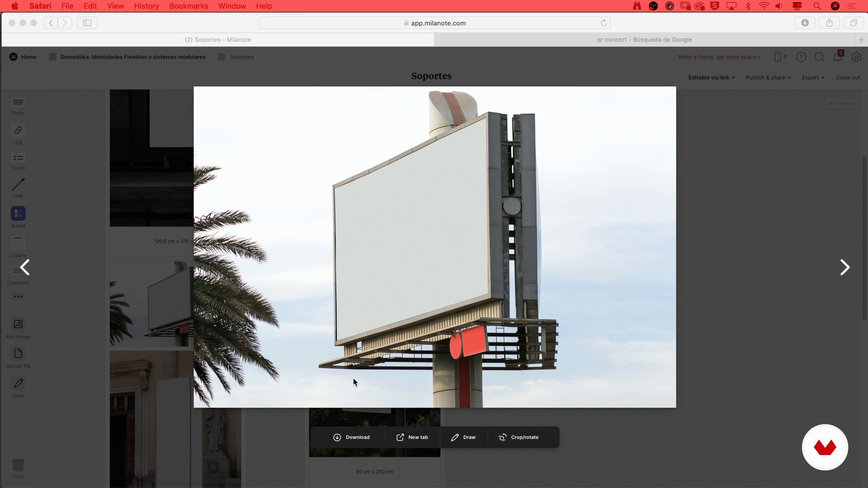Expand the Editable via link dropdown
The image size is (868, 488).
click(x=711, y=77)
